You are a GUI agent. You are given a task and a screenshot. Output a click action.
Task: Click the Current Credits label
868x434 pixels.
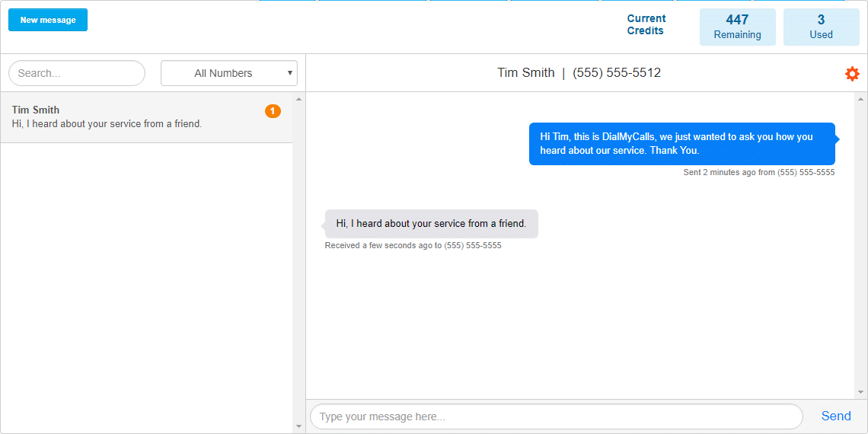646,24
